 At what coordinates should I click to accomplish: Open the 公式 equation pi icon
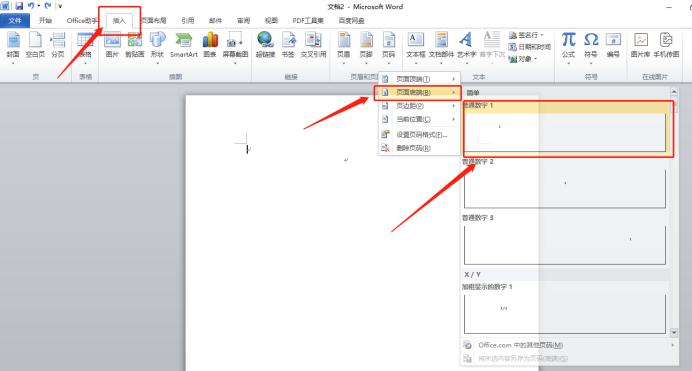568,45
